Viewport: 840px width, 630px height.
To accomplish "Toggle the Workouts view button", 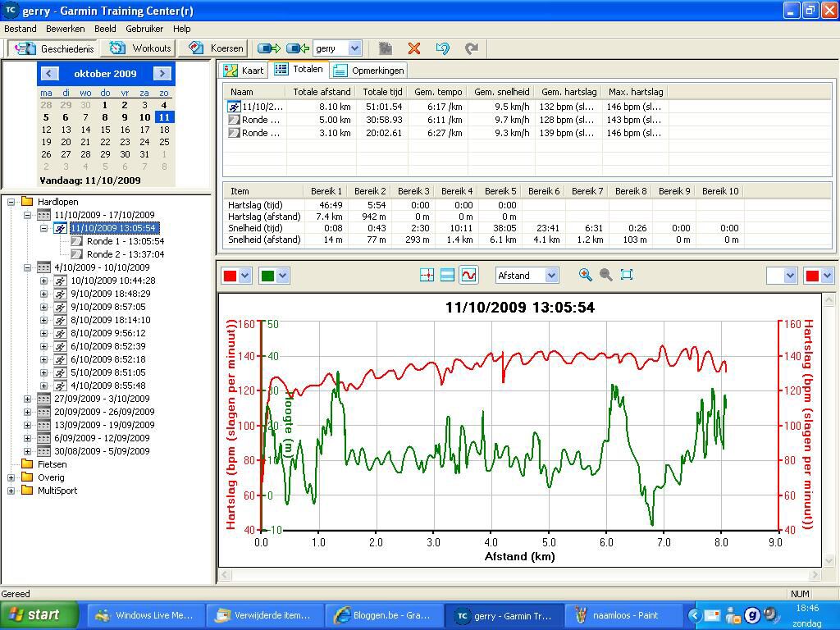I will (x=141, y=48).
